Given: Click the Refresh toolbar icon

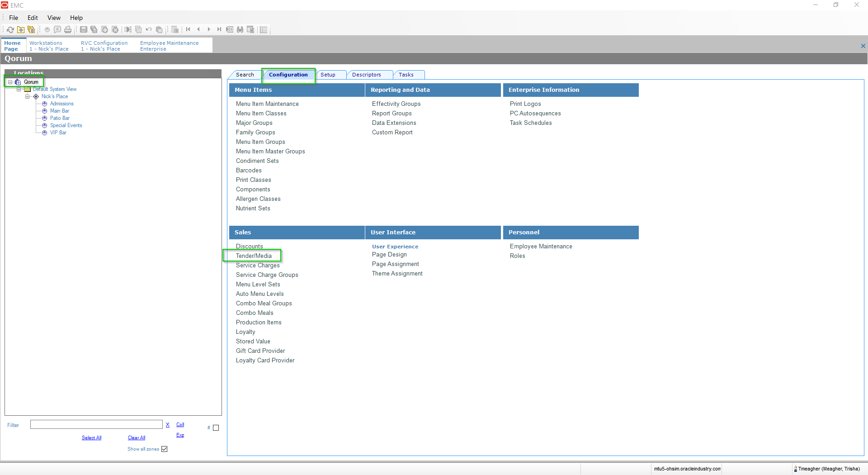Looking at the screenshot, I should 10,29.
